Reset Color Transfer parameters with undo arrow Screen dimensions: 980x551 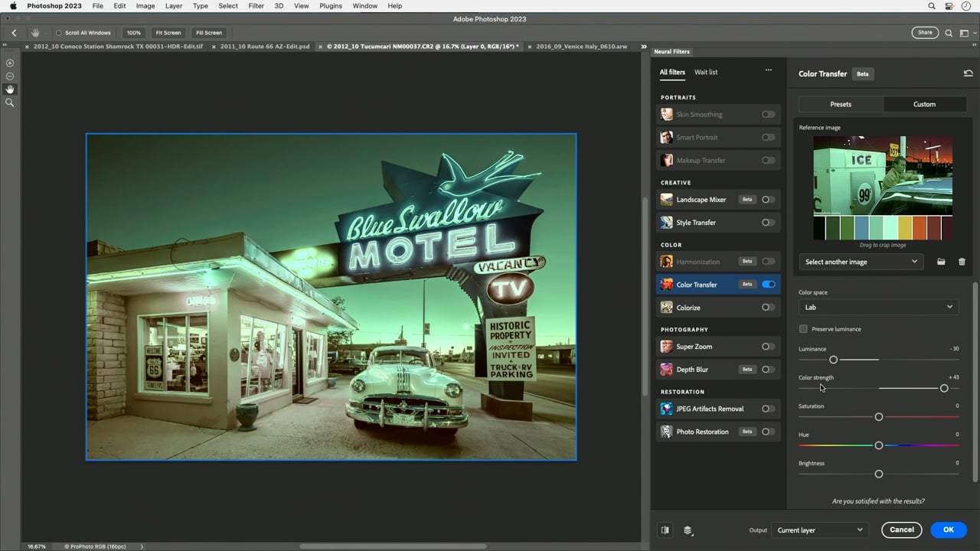968,73
